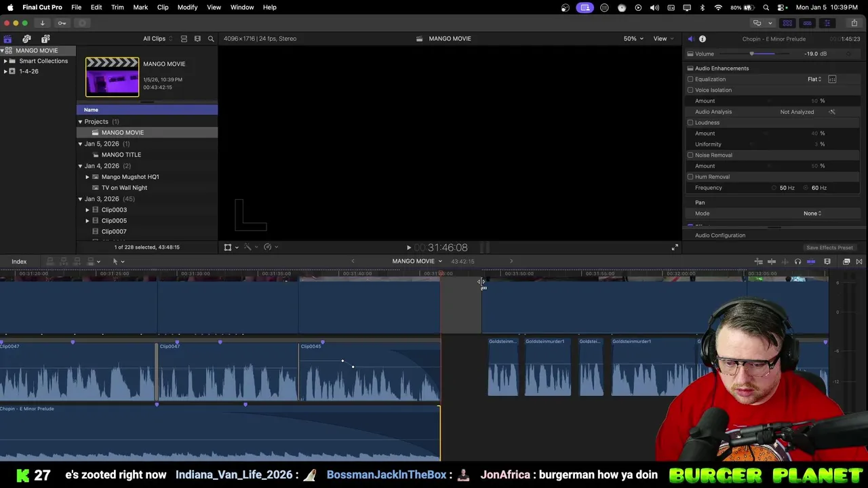Collapse the Projects group
868x488 pixels.
pyautogui.click(x=80, y=122)
